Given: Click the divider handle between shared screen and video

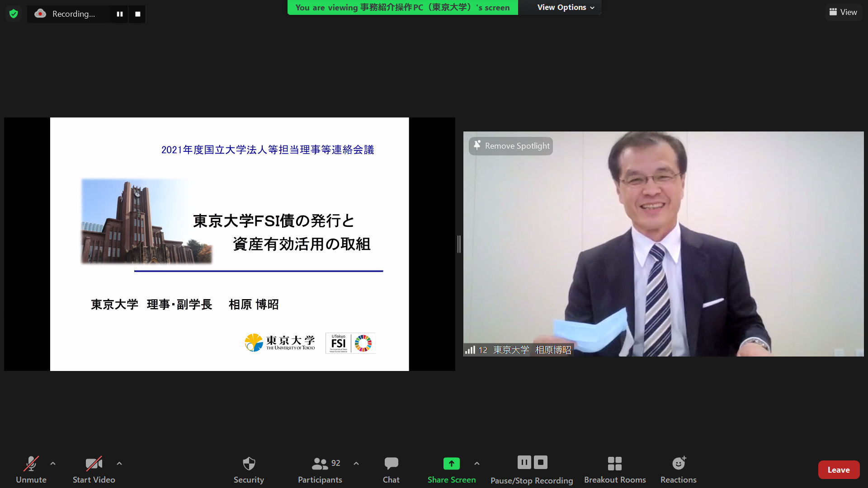Looking at the screenshot, I should (459, 244).
